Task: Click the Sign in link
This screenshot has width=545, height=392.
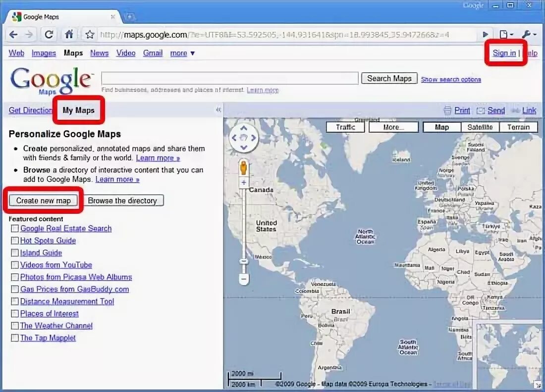Action: pos(504,53)
